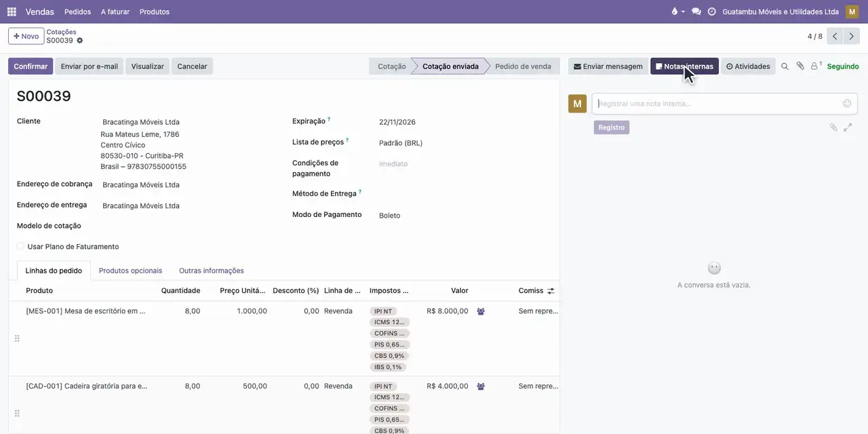Click the Confirmar button
Screen dimensions: 868x434
point(31,66)
